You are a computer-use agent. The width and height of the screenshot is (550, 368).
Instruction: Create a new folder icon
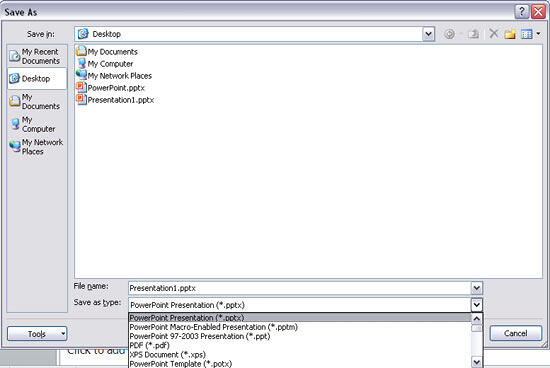tap(510, 34)
